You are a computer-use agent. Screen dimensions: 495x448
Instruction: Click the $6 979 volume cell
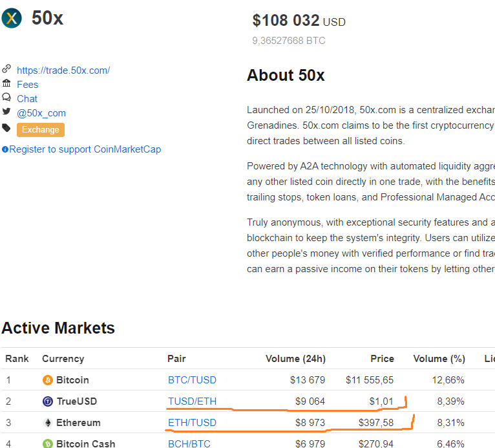pyautogui.click(x=310, y=443)
